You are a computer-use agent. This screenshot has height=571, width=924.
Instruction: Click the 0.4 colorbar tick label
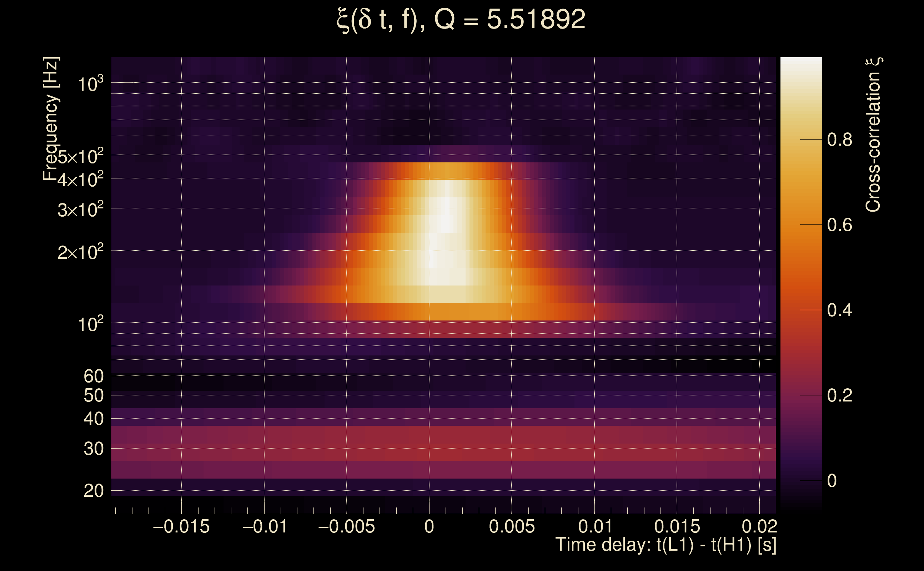(839, 310)
